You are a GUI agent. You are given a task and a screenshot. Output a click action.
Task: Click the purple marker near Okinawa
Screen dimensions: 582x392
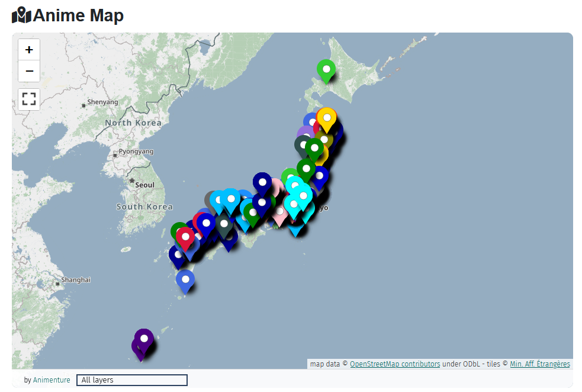tap(143, 339)
